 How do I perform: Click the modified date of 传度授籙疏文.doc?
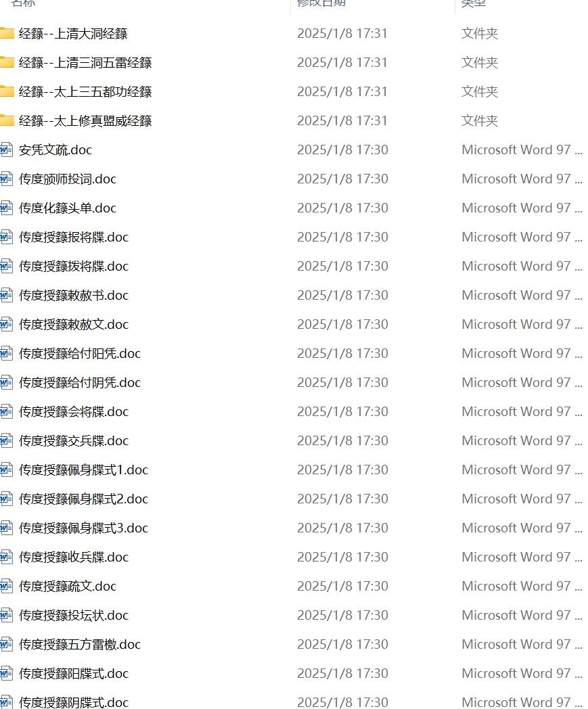(x=342, y=586)
